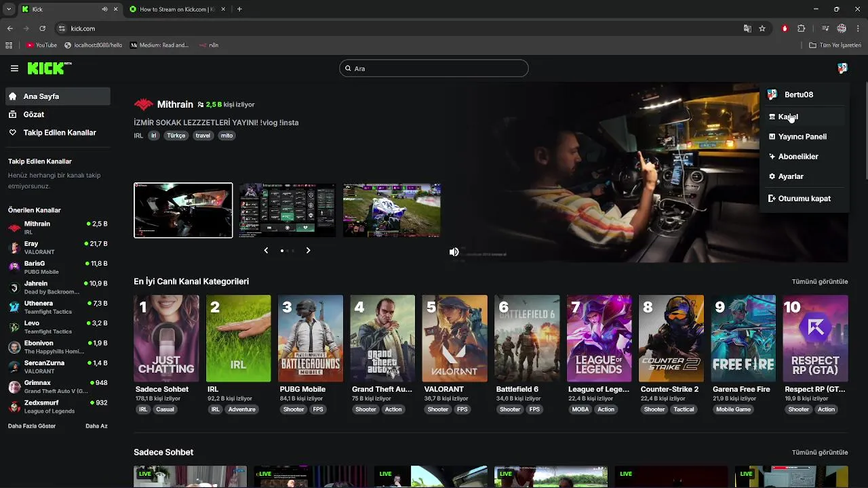This screenshot has width=868, height=488.
Task: Open the browser apps grid icon in bookmarks bar
Action: (x=9, y=45)
